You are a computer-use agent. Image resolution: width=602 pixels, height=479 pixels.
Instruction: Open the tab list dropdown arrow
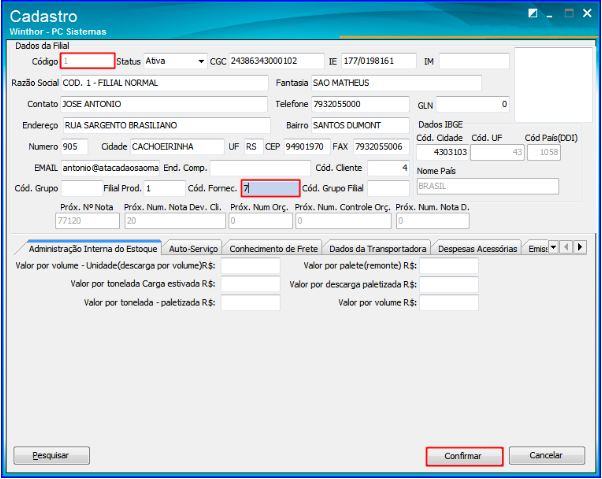[x=555, y=247]
